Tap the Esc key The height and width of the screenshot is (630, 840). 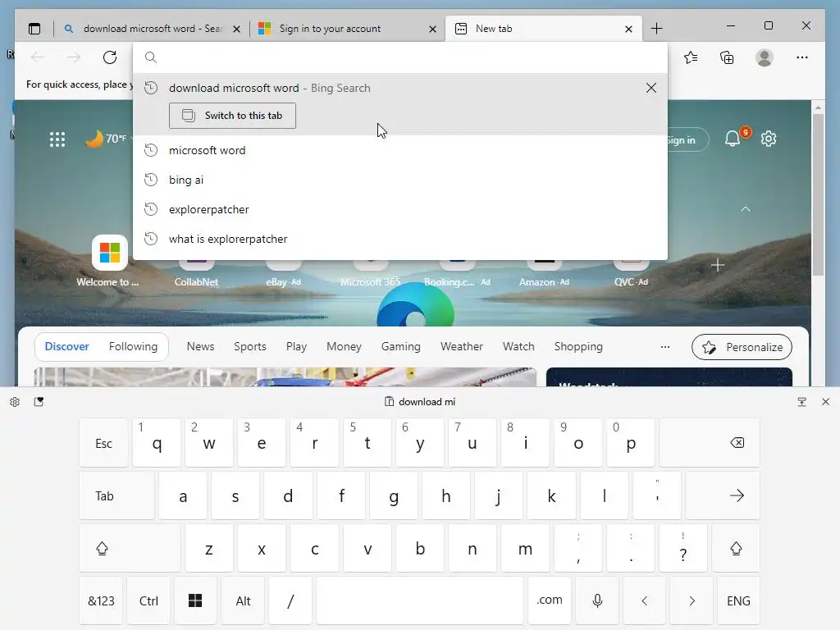[x=104, y=443]
